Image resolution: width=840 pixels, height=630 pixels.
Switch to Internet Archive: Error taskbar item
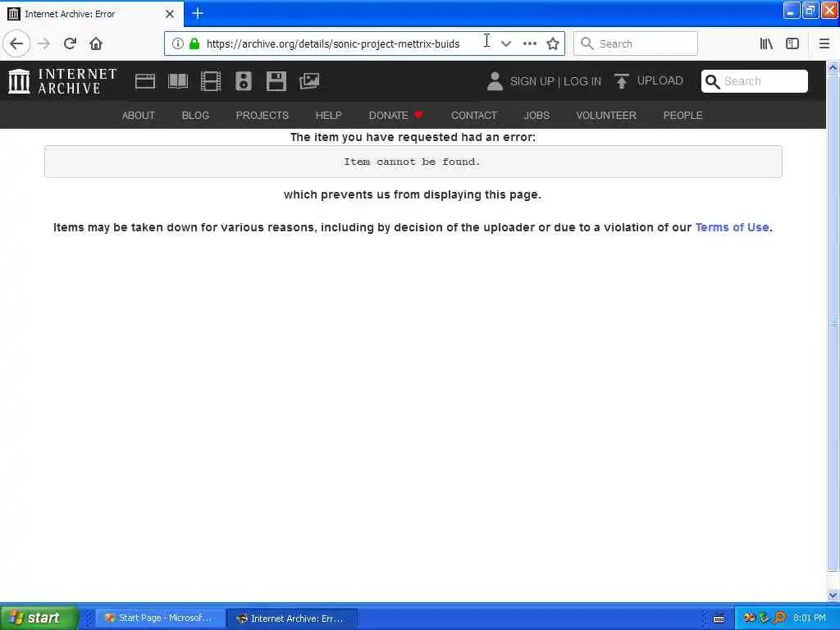291,619
